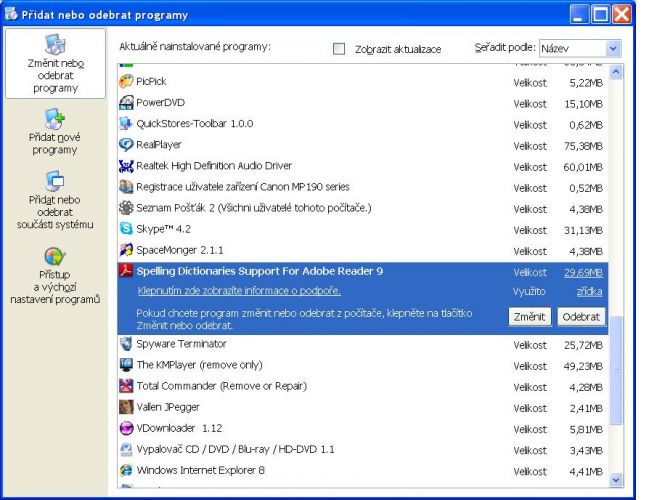Screen dimensions: 665x500
Task: Click the PowerDVD program icon
Action: [x=126, y=102]
